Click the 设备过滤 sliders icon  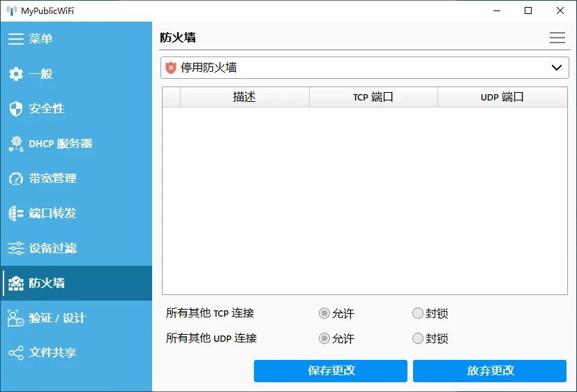coord(16,248)
